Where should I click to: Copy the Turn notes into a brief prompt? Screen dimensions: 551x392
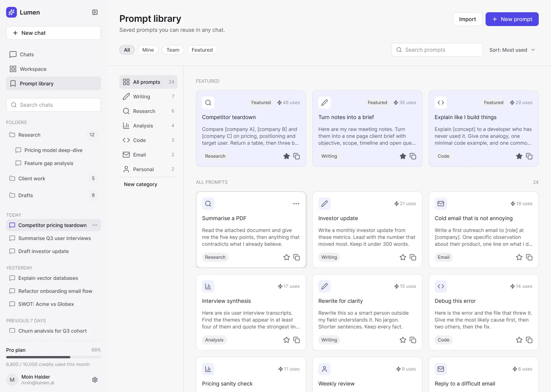pos(413,156)
